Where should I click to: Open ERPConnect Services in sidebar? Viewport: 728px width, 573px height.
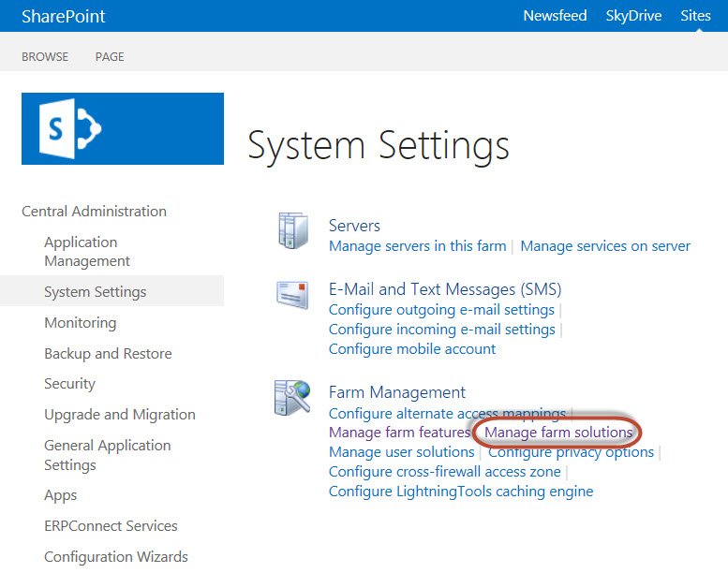(x=111, y=526)
